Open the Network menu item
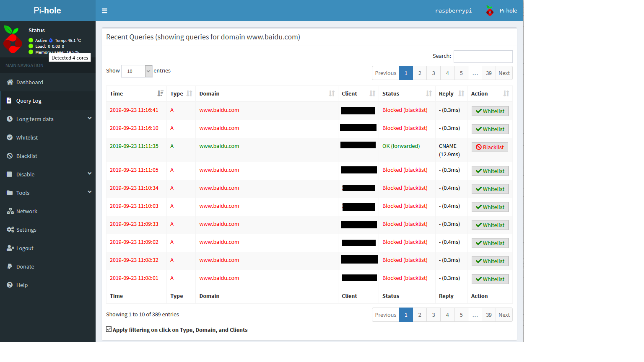This screenshot has height=362, width=644. (x=48, y=211)
